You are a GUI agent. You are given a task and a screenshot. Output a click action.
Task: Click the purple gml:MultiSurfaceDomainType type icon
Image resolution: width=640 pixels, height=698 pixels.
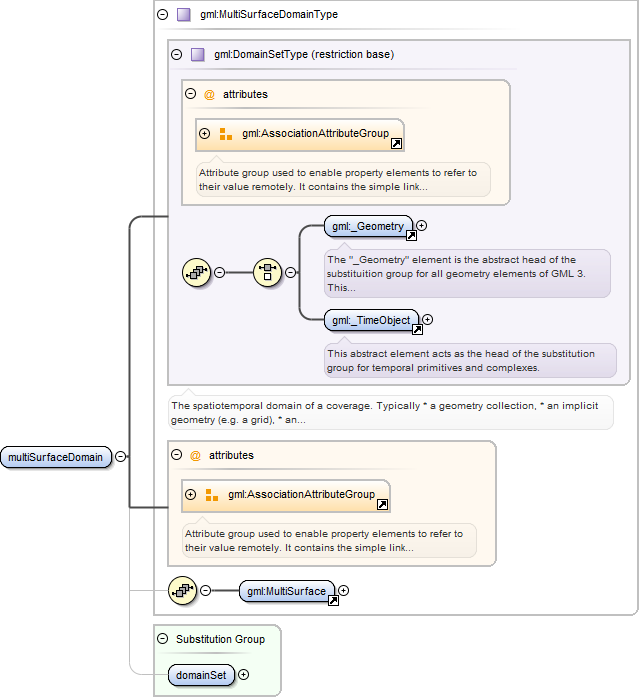pyautogui.click(x=183, y=15)
